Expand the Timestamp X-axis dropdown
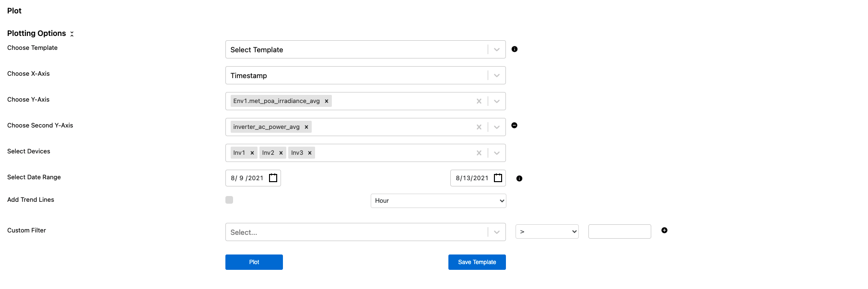This screenshot has height=289, width=868. (497, 76)
